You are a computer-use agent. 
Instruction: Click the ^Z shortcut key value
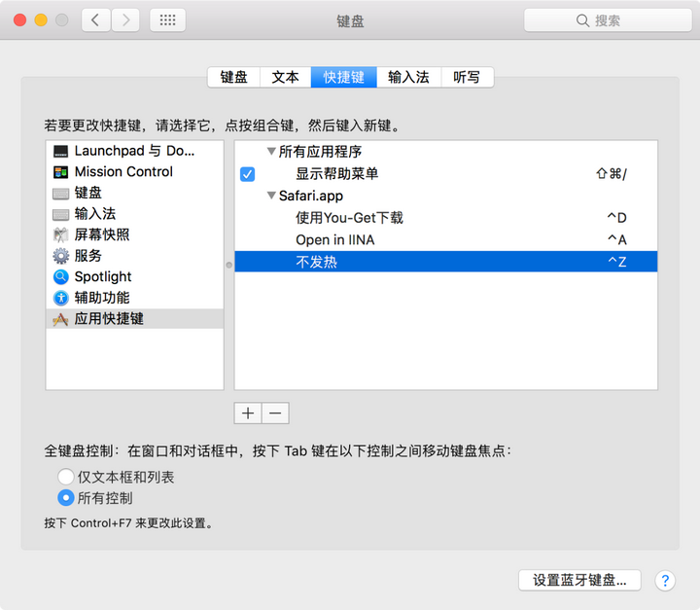pyautogui.click(x=617, y=262)
